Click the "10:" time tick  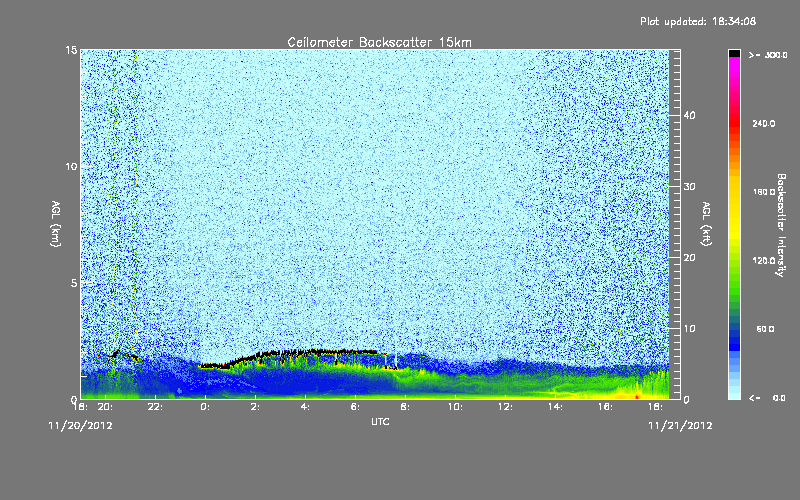pyautogui.click(x=455, y=407)
